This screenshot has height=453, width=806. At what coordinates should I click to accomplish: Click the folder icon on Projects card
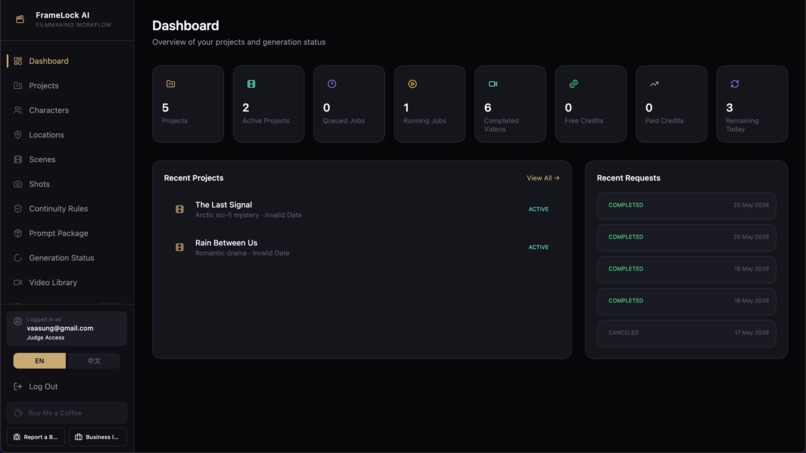click(x=171, y=84)
